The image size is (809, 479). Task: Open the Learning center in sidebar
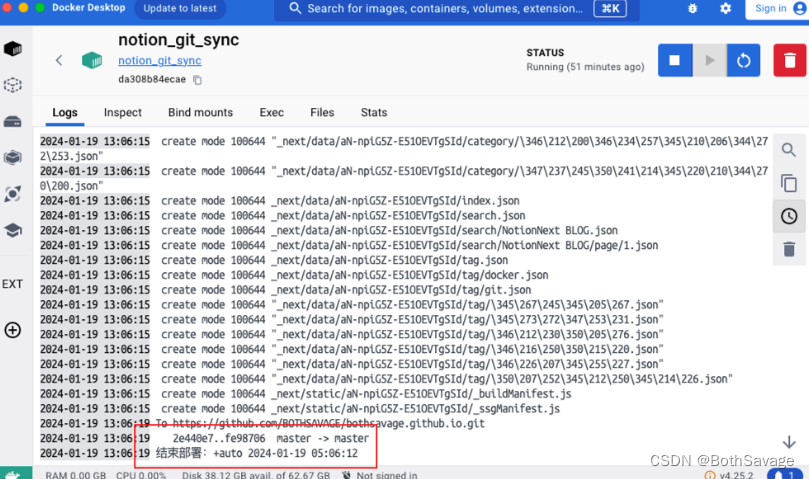[x=13, y=230]
